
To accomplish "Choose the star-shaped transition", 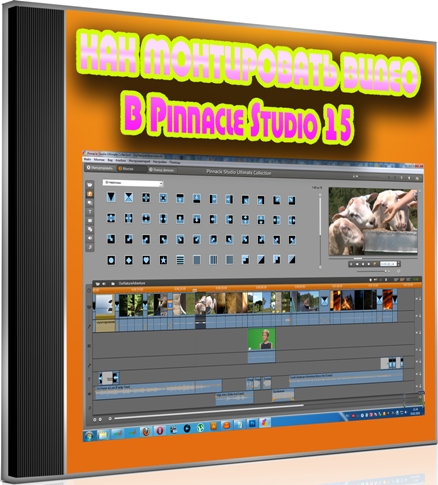I will point(163,260).
